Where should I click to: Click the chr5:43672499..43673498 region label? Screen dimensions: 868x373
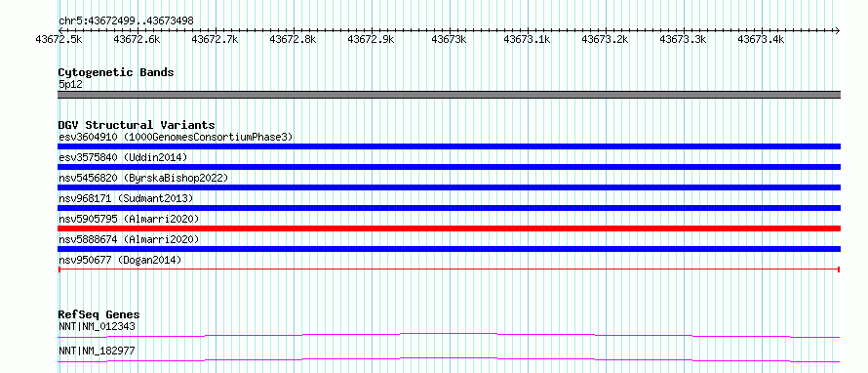click(x=126, y=21)
